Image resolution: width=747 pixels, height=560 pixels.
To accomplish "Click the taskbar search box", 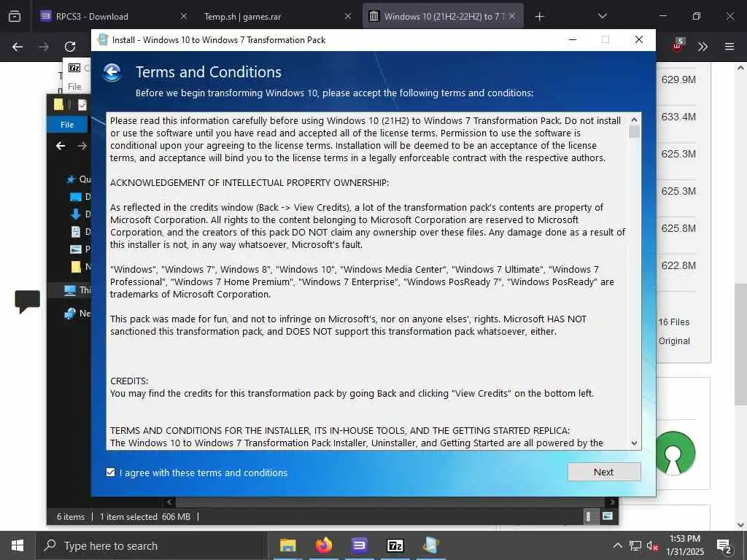I will coord(152,545).
